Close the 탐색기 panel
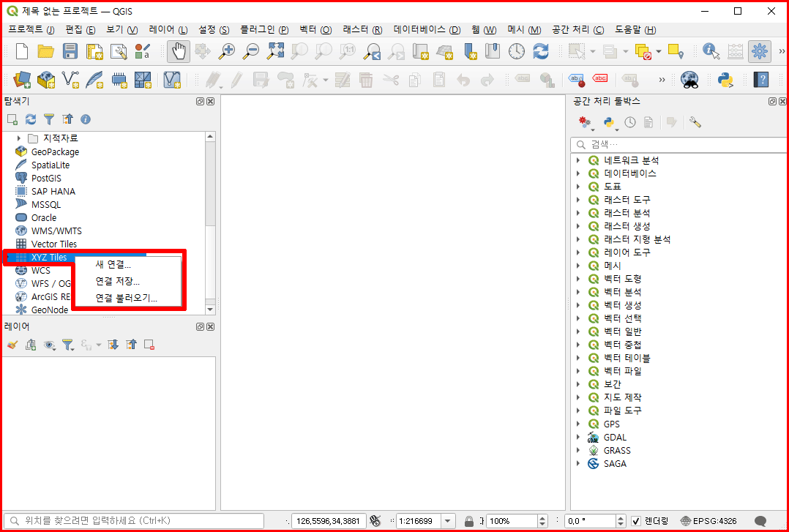Screen dimensions: 789x532 tap(211, 101)
